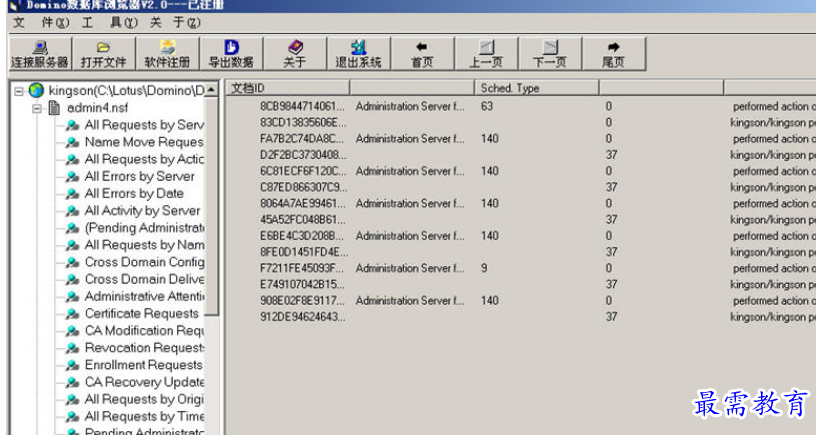Go to next page with 下一页
816x435 pixels.
(550, 54)
